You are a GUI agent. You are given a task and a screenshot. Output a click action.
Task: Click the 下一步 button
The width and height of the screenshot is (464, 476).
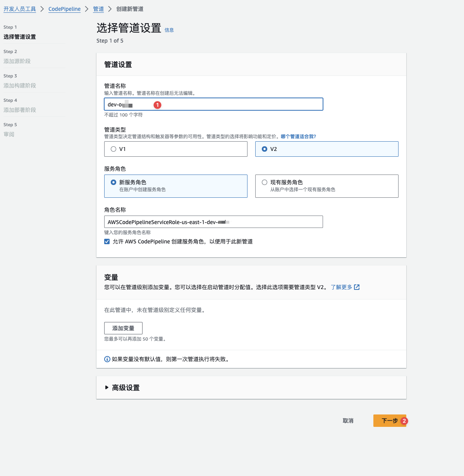click(390, 421)
